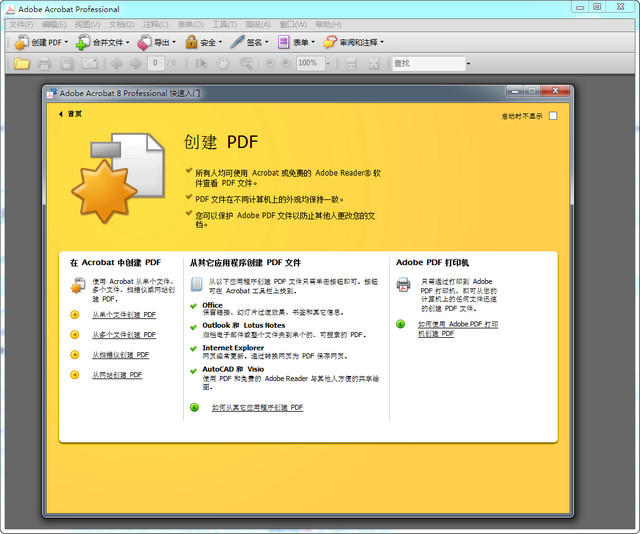
Task: Click the 表单 forms icon
Action: pyautogui.click(x=284, y=43)
